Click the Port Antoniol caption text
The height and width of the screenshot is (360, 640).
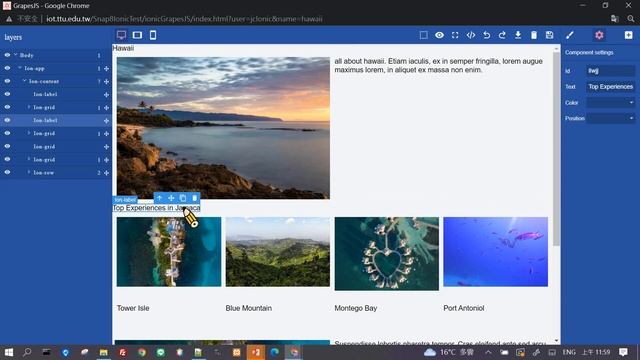pos(464,308)
